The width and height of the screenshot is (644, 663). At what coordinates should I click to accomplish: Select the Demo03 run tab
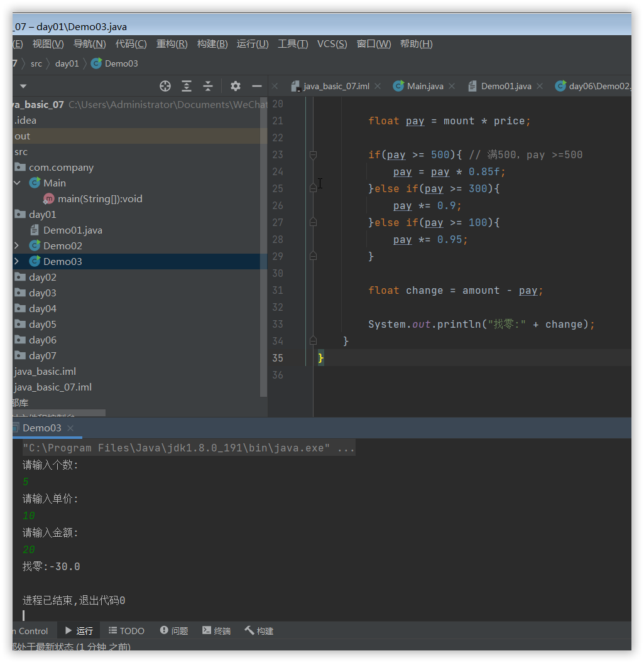42,428
